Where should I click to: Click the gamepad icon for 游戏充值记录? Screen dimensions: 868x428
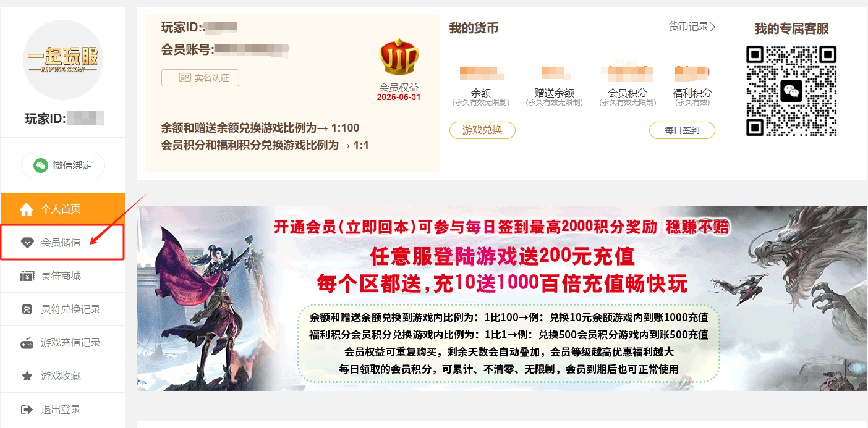27,343
